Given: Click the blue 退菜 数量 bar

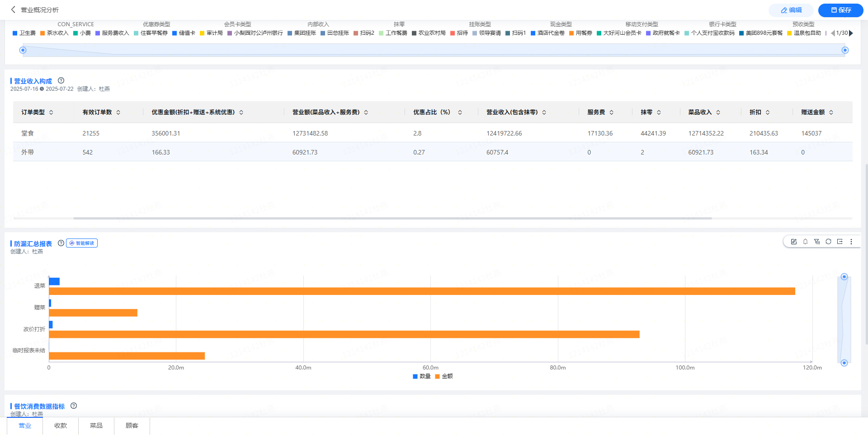Looking at the screenshot, I should pos(54,281).
